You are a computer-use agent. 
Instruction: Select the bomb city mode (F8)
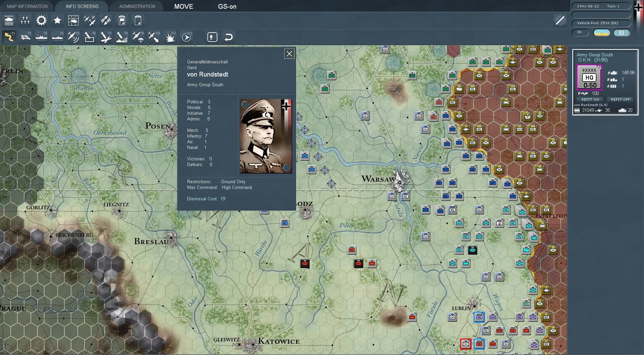(x=122, y=37)
